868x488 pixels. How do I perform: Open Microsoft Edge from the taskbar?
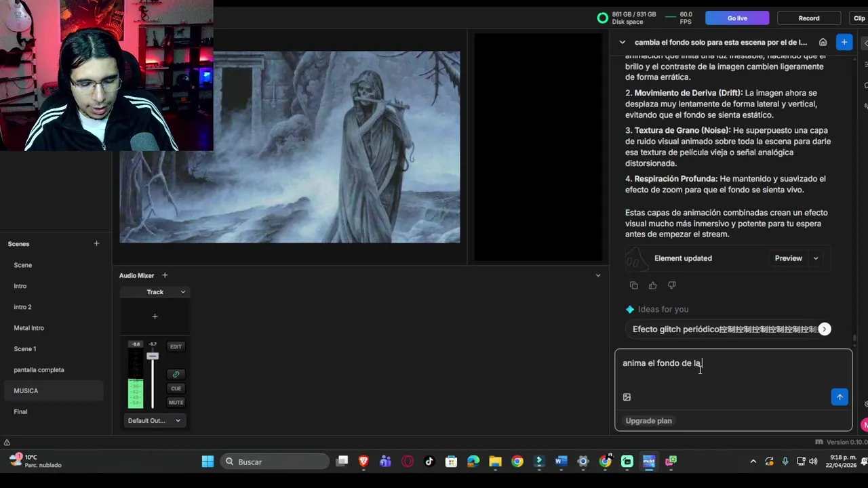473,462
